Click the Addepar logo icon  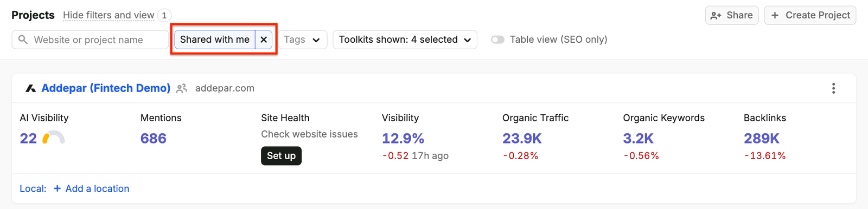31,88
